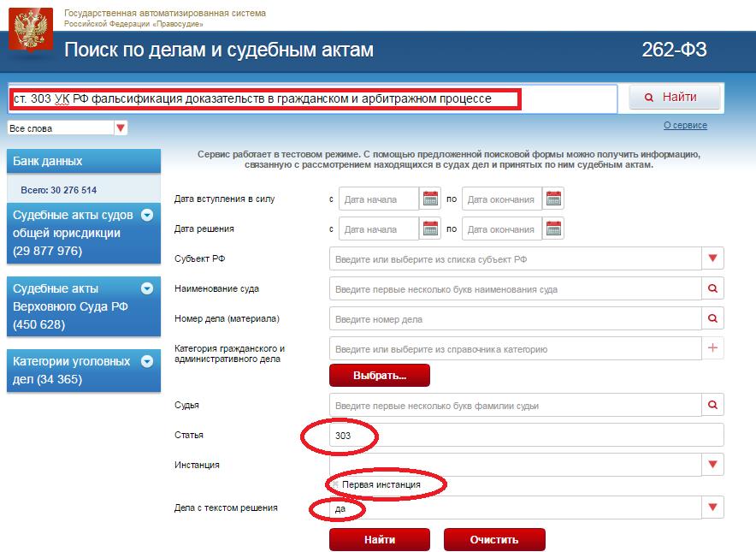
Task: Click the Инстанция input field
Action: click(516, 464)
